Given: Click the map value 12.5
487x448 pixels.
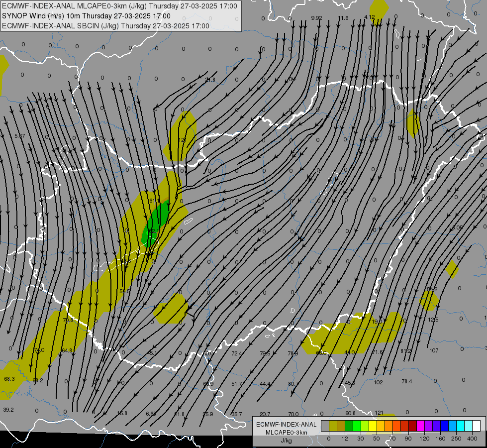Looking at the screenshot, I should pyautogui.click(x=433, y=320).
